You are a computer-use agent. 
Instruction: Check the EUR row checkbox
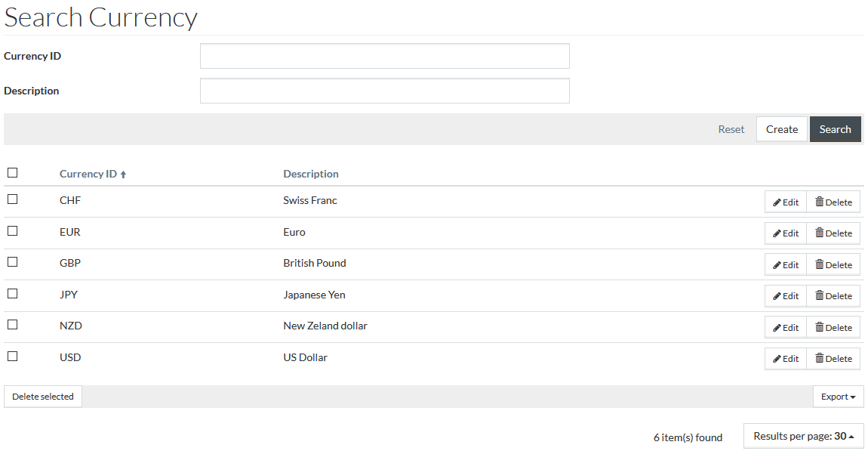coord(12,230)
